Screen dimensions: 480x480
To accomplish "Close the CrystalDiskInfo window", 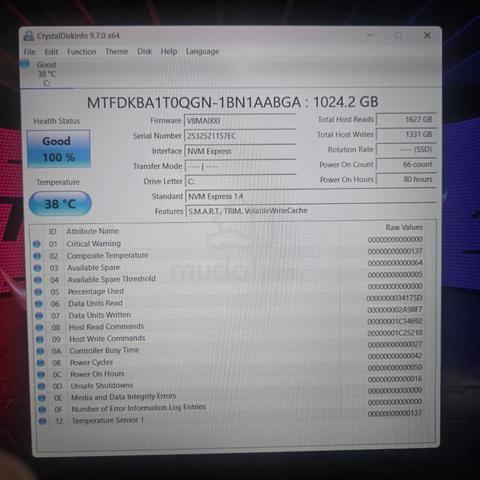I will tap(427, 35).
